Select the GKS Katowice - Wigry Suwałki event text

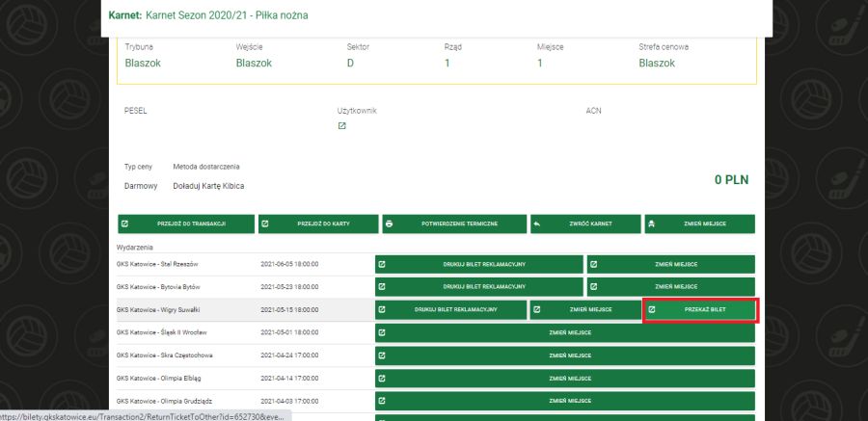(158, 310)
